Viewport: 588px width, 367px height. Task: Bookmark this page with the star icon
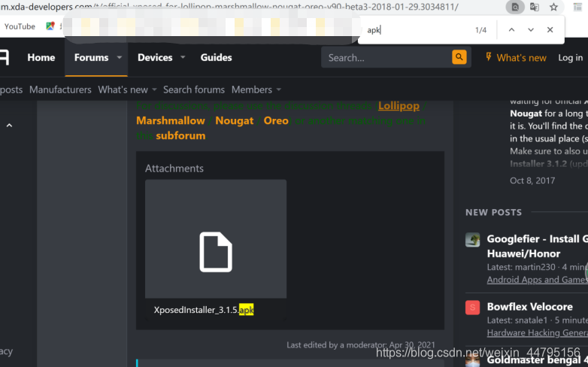coord(553,7)
